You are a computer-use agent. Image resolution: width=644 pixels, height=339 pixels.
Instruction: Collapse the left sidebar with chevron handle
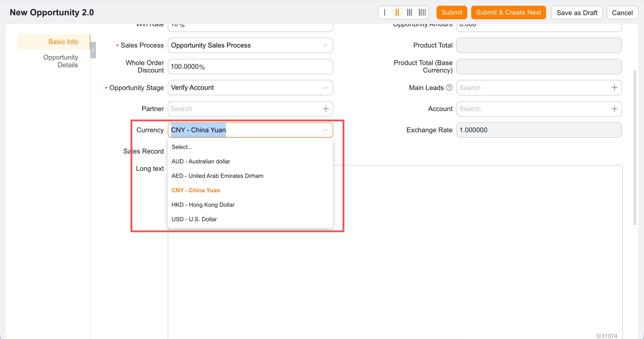point(93,50)
